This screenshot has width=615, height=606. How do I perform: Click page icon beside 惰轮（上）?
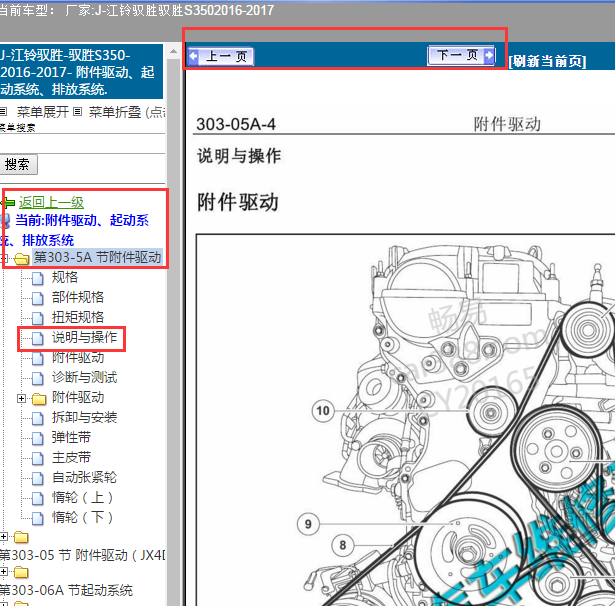tap(38, 499)
